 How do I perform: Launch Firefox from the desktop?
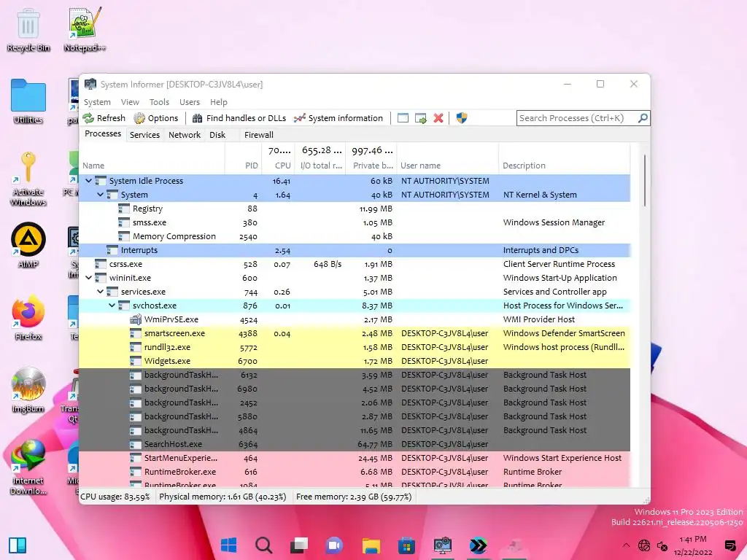(x=28, y=318)
